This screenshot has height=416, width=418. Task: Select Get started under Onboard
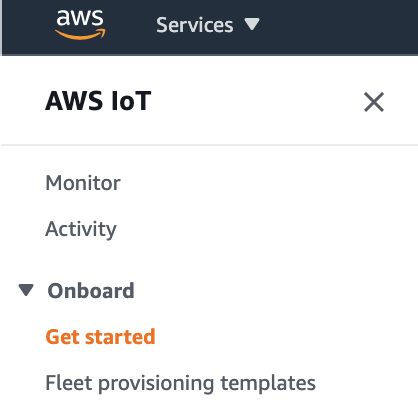pyautogui.click(x=100, y=336)
